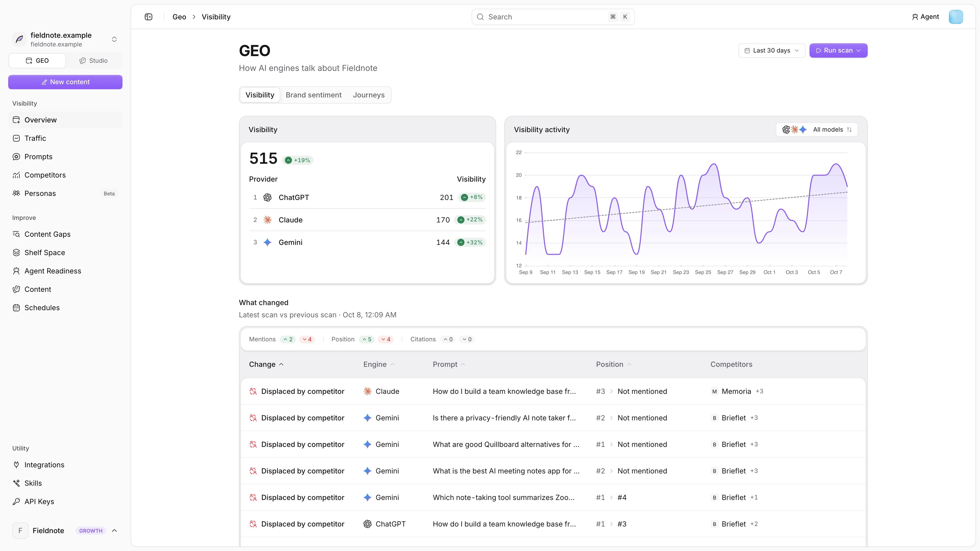Click the Memoria competitor chip
Screen dimensions: 980x551
click(731, 391)
